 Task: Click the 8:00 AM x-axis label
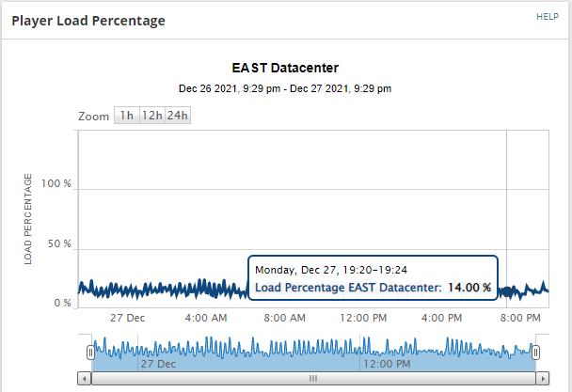click(284, 319)
